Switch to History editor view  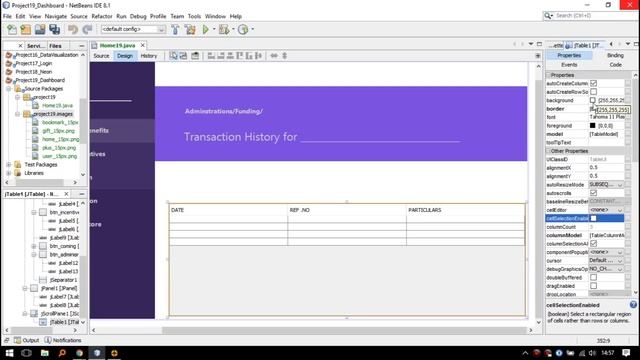pos(149,56)
